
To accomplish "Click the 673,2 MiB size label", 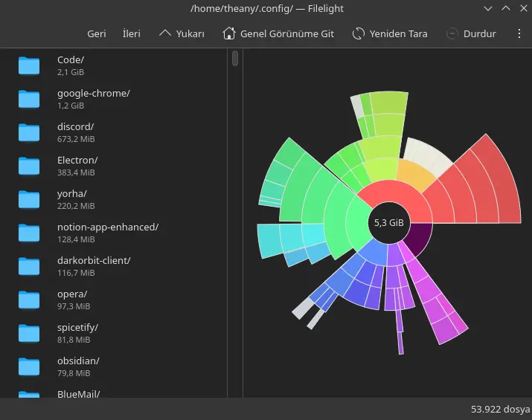I will pyautogui.click(x=76, y=139).
